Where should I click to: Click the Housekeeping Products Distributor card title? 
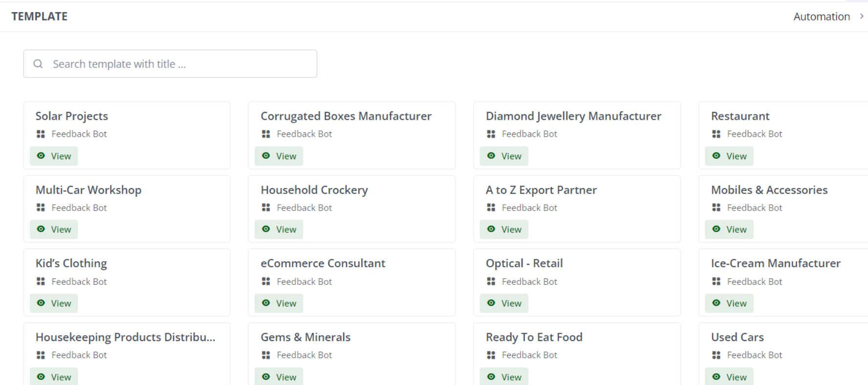[x=125, y=337]
